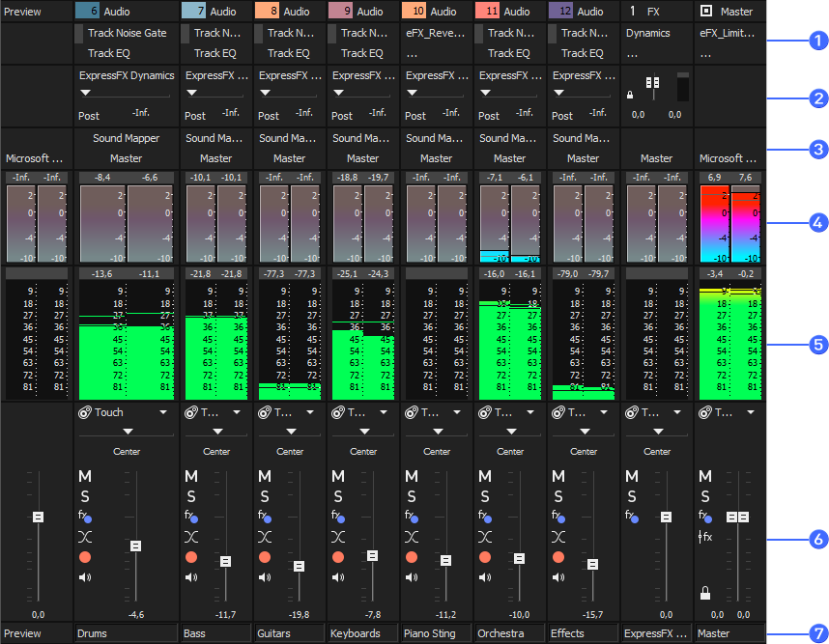
Task: Toggle input monitoring on Orchestra track
Action: point(485,577)
